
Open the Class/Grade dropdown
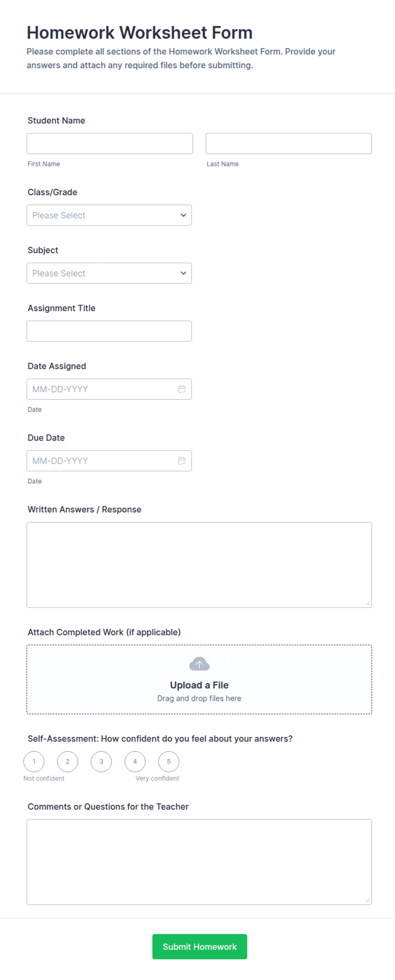tap(109, 215)
